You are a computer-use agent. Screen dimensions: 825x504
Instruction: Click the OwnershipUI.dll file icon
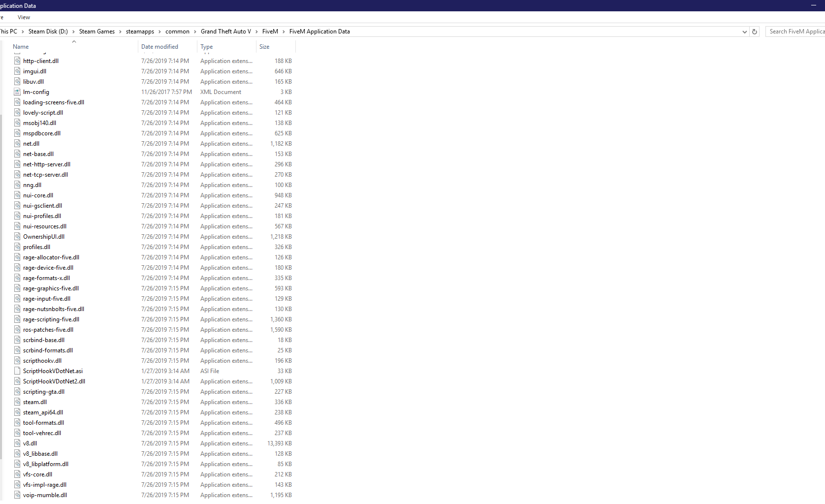(17, 237)
